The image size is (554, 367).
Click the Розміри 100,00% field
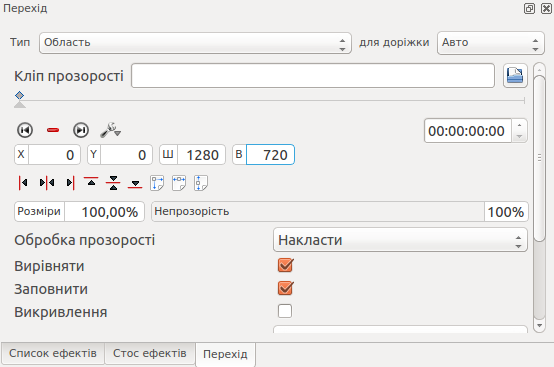79,212
